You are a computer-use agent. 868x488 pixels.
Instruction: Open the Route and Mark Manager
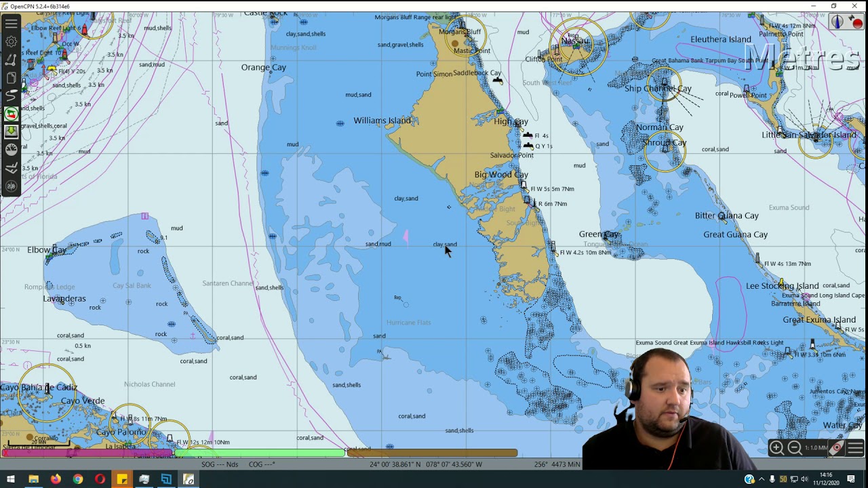(x=11, y=78)
